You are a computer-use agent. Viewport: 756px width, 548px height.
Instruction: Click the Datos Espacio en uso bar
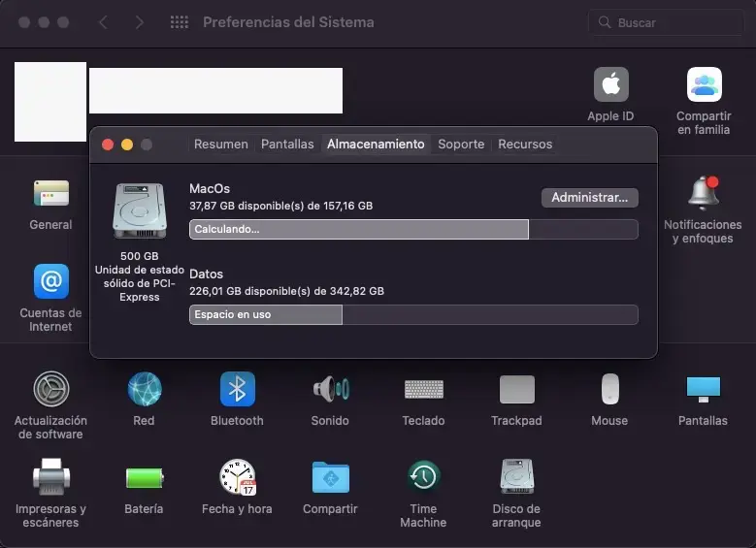(x=413, y=314)
